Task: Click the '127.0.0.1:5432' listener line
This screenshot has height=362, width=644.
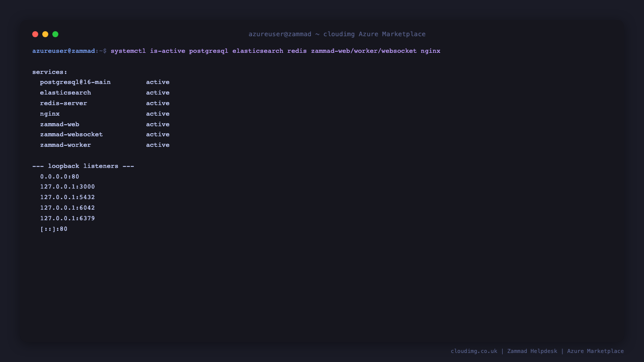Action: [x=67, y=198]
